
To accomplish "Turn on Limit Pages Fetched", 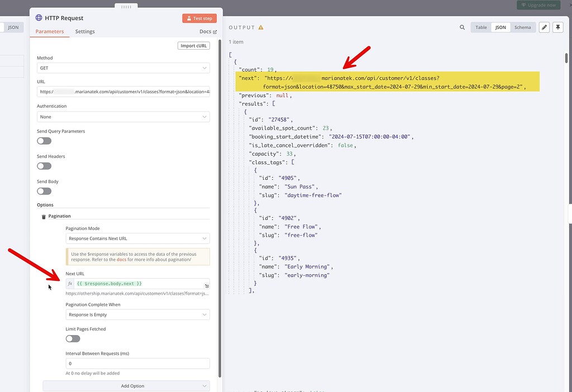I will 73,338.
